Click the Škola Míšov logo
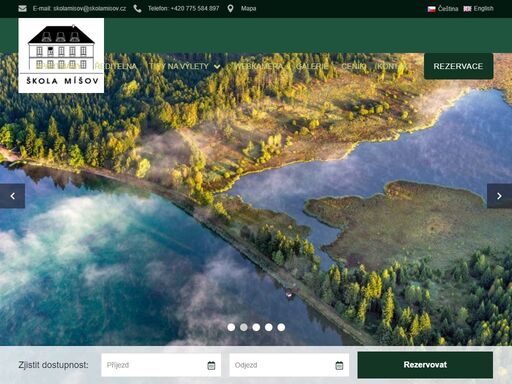 pyautogui.click(x=61, y=56)
